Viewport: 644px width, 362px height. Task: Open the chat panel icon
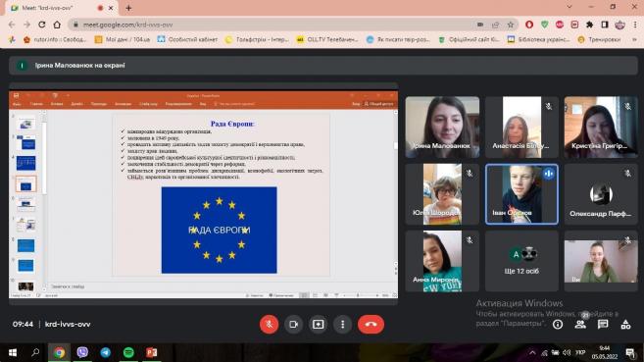tap(603, 324)
